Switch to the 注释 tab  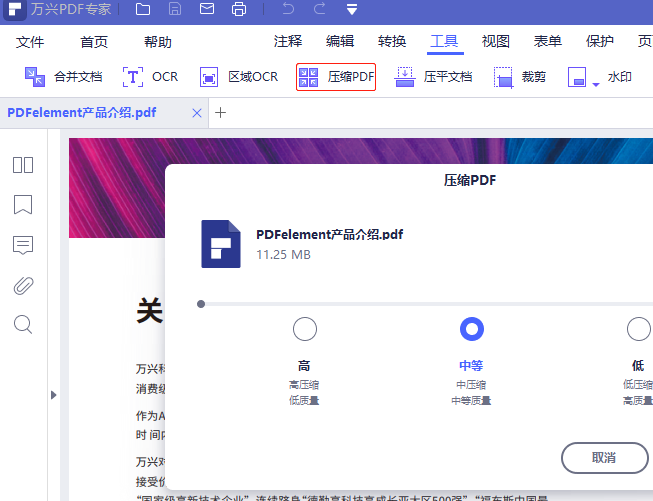coord(288,41)
